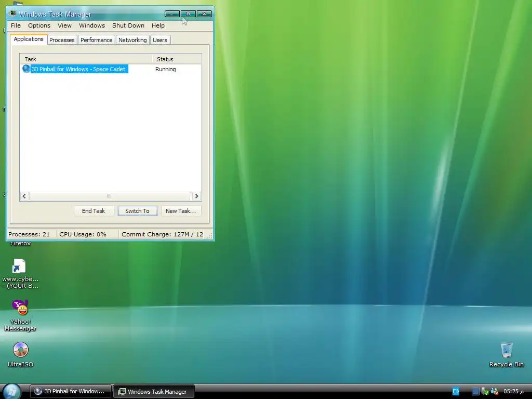
Task: Click the End Task button
Action: tap(94, 211)
